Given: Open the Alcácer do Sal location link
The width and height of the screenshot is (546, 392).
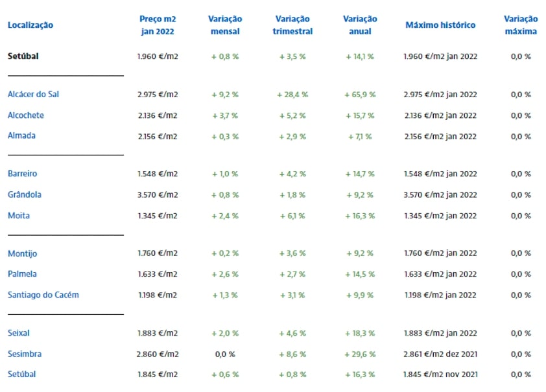Looking at the screenshot, I should click(x=34, y=95).
